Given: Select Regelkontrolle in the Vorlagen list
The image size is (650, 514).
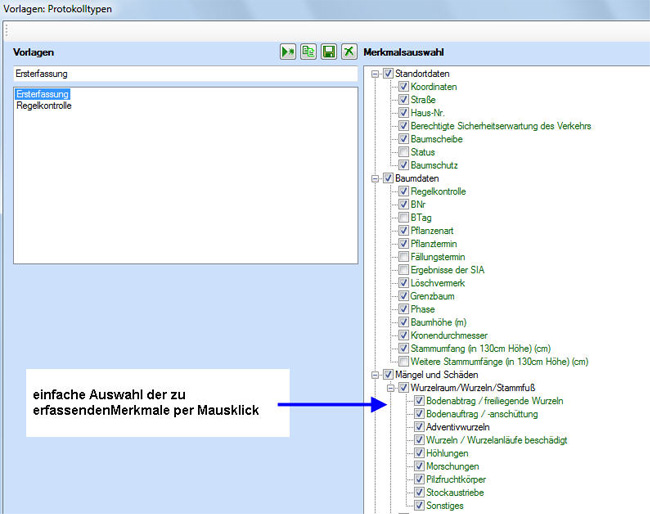Looking at the screenshot, I should point(44,105).
